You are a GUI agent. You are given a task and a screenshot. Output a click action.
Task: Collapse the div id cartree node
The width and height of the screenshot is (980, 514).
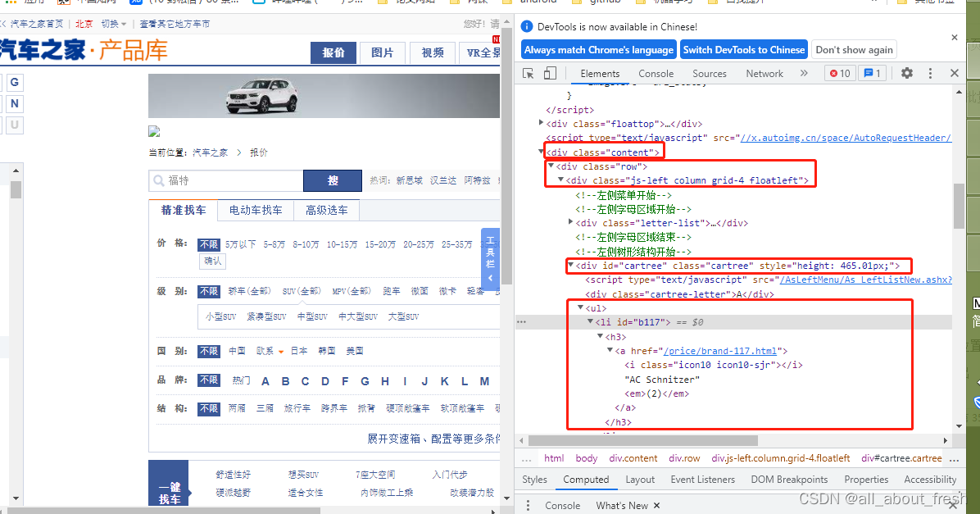coord(570,265)
